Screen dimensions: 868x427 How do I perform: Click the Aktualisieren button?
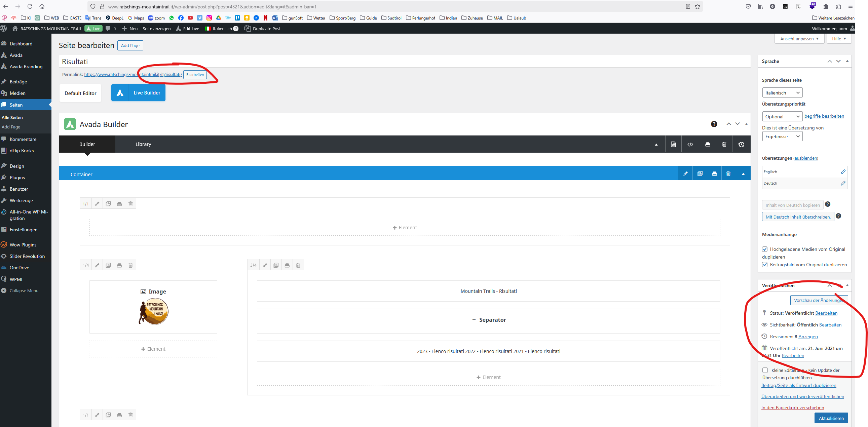[831, 418]
